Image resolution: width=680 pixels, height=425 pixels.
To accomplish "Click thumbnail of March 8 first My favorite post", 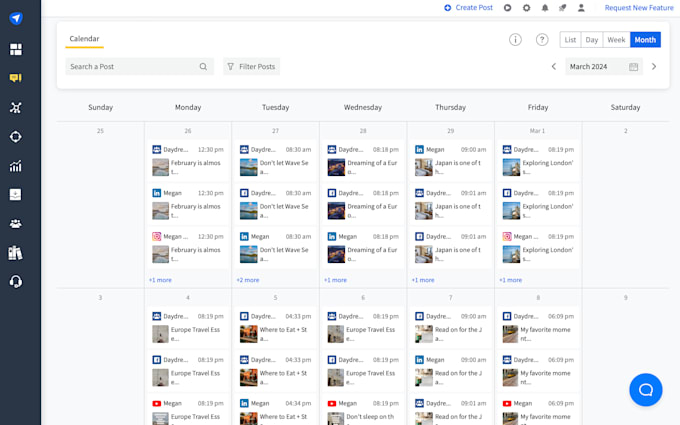I will tap(510, 334).
